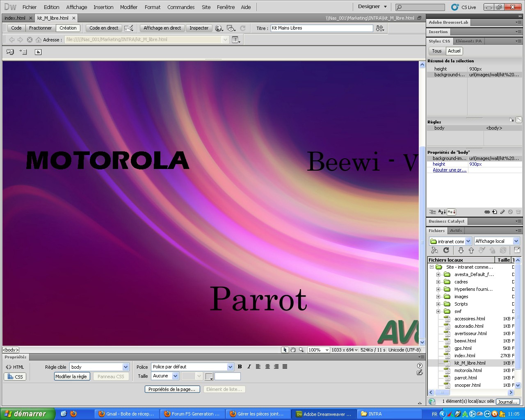
Task: Open the text color swatch picker
Action: click(x=209, y=376)
